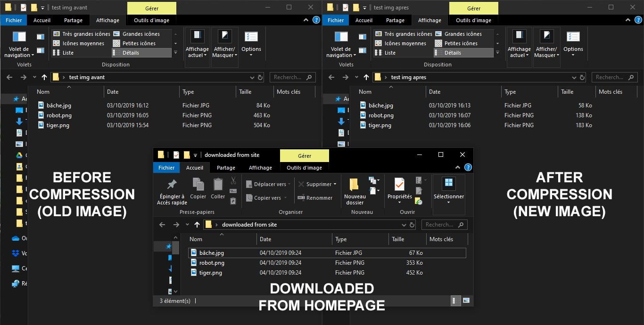Click Épingler à Accès rapide

(172, 191)
